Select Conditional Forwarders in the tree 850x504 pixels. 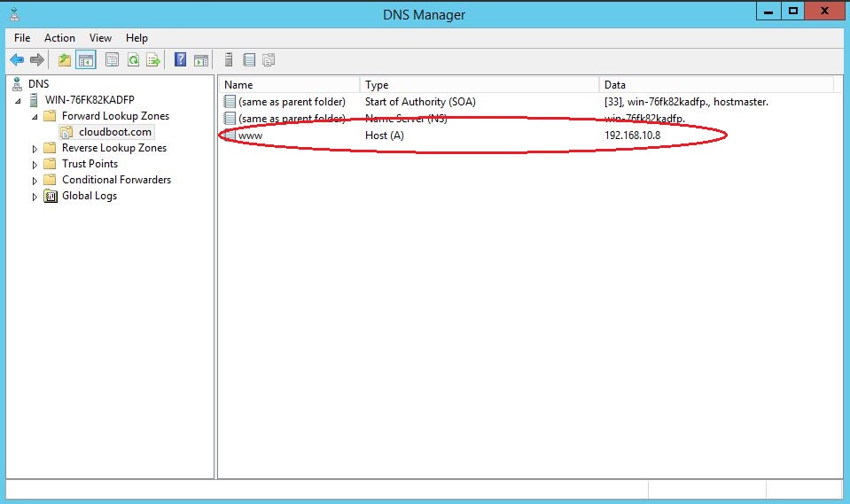116,180
